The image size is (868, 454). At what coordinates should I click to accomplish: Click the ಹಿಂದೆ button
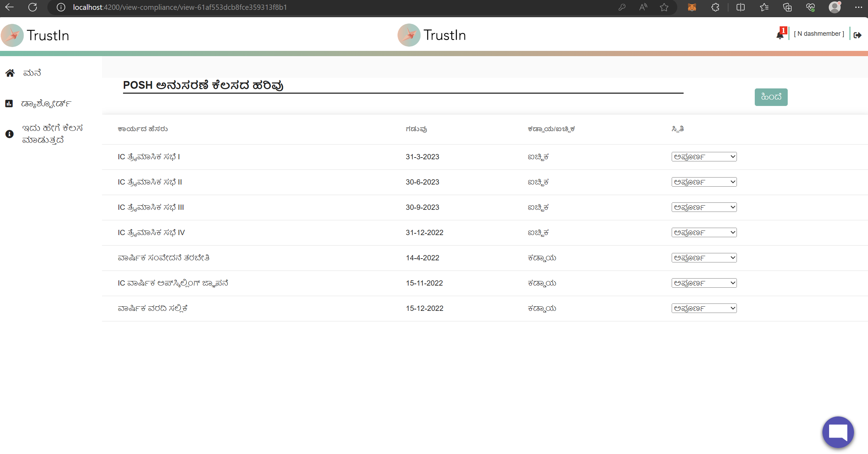(x=771, y=97)
